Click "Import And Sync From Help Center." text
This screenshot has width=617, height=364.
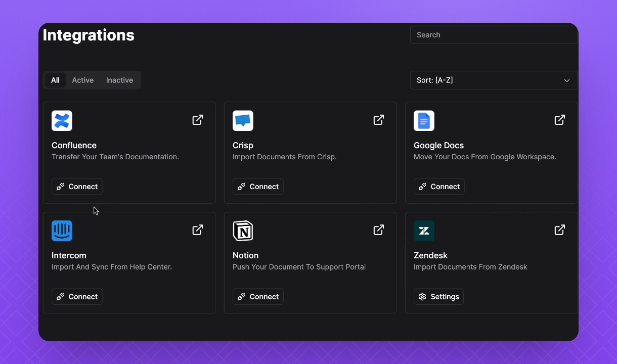click(112, 267)
